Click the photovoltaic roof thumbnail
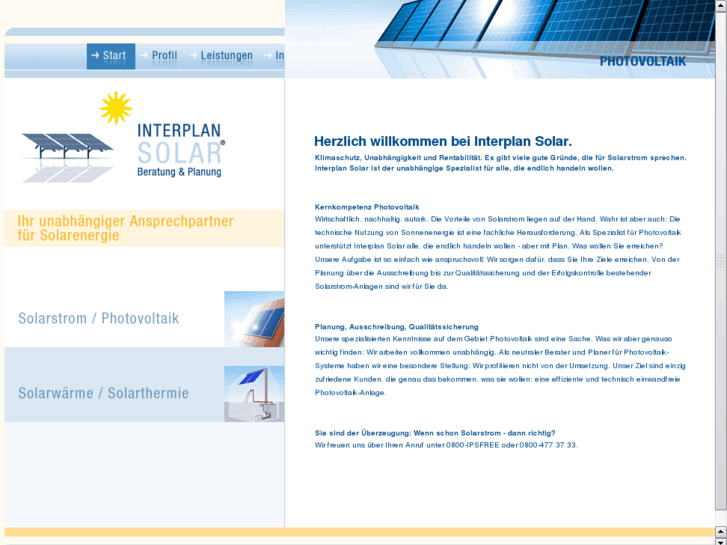The image size is (727, 545). pyautogui.click(x=254, y=319)
